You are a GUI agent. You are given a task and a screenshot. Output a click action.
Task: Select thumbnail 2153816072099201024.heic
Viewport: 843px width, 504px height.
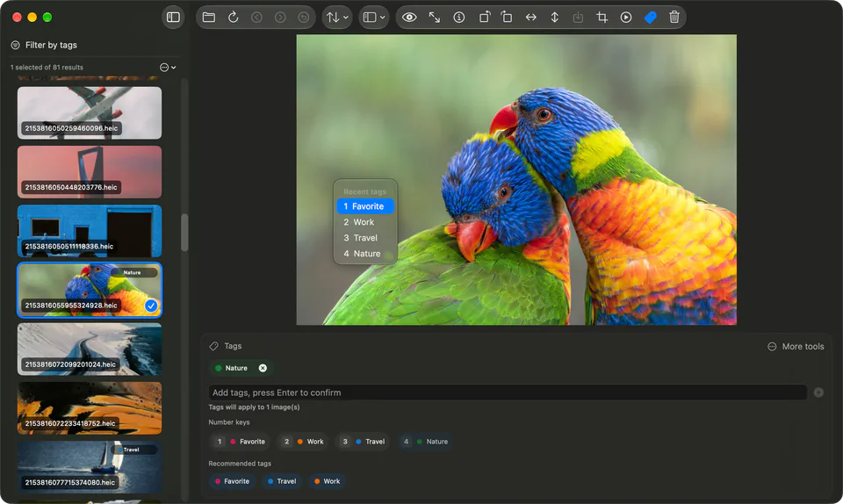[90, 349]
